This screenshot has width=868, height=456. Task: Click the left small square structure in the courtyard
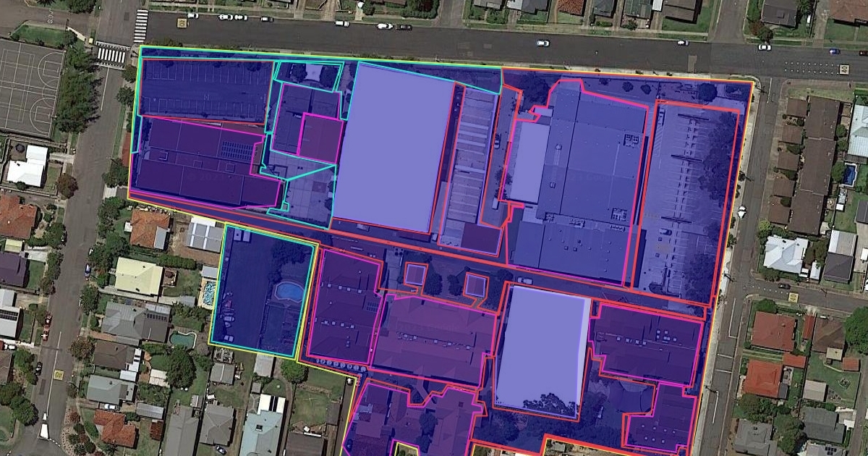click(x=415, y=275)
